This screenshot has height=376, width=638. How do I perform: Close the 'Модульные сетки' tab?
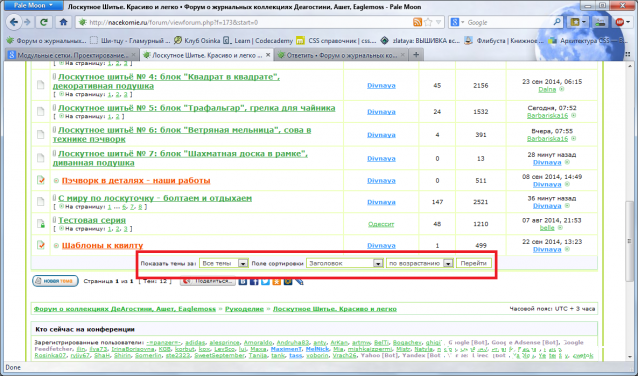[x=133, y=55]
